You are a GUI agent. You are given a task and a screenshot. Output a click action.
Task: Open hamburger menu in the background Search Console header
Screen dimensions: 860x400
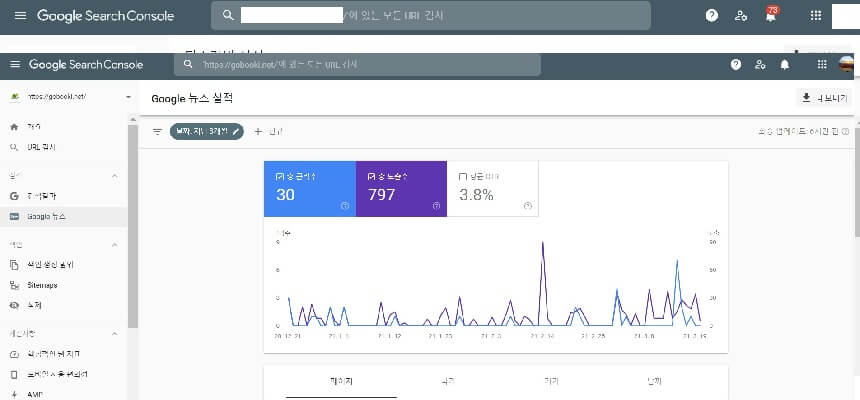(x=20, y=15)
